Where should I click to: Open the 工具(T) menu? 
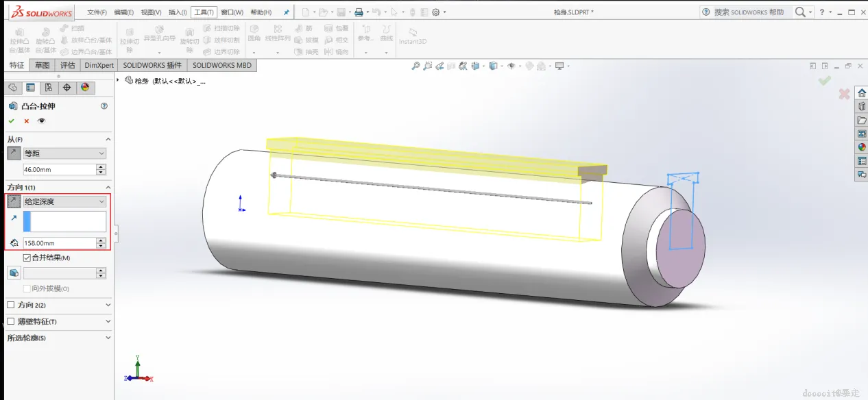pos(204,12)
